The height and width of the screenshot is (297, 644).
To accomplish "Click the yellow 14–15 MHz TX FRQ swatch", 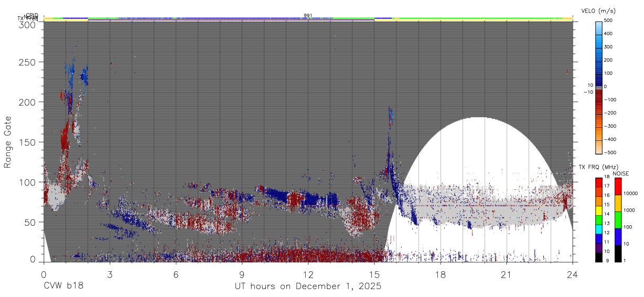I will coord(599,210).
